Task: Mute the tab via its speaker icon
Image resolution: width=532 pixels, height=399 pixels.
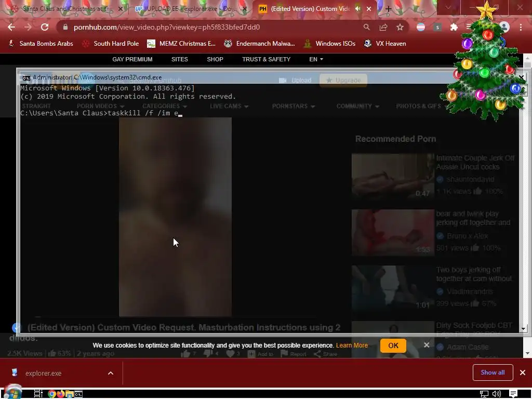Action: [357, 9]
